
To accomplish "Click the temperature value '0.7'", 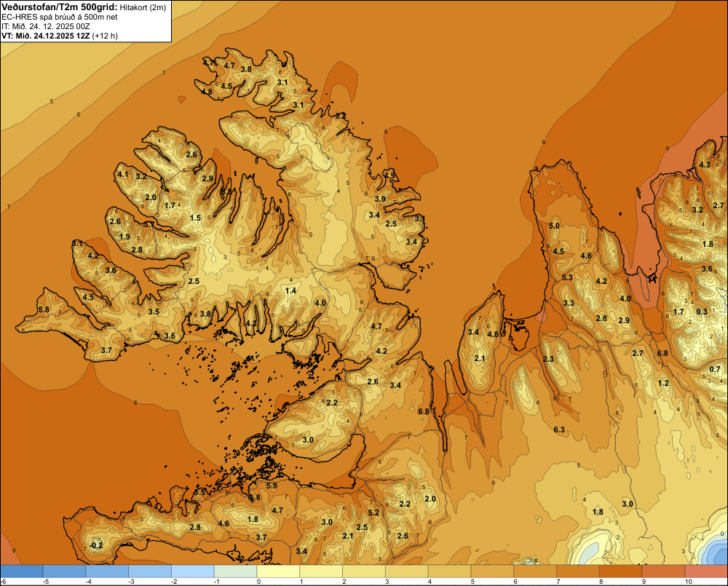I will (715, 370).
